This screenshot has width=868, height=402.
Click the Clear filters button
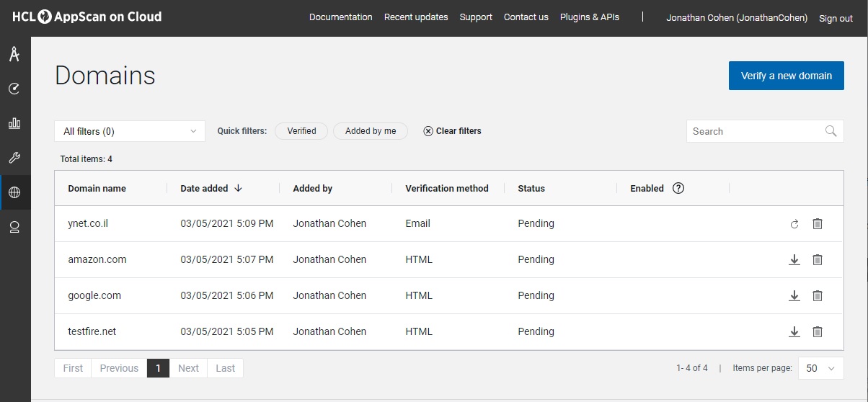tap(453, 131)
